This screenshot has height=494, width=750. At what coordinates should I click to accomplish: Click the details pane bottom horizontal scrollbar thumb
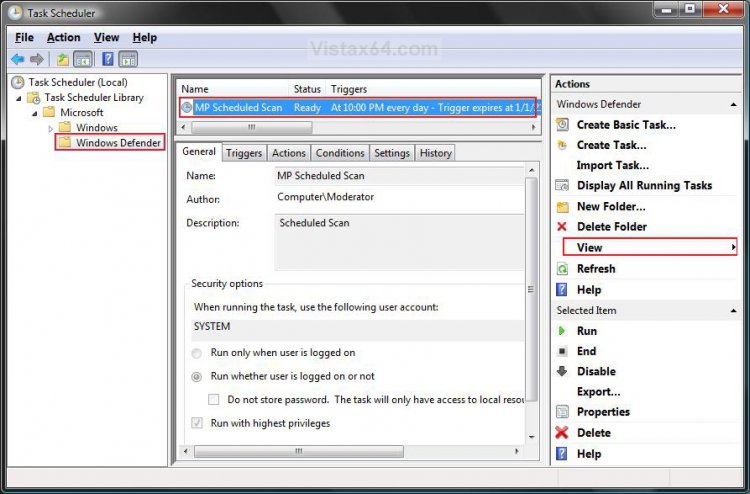(x=298, y=451)
